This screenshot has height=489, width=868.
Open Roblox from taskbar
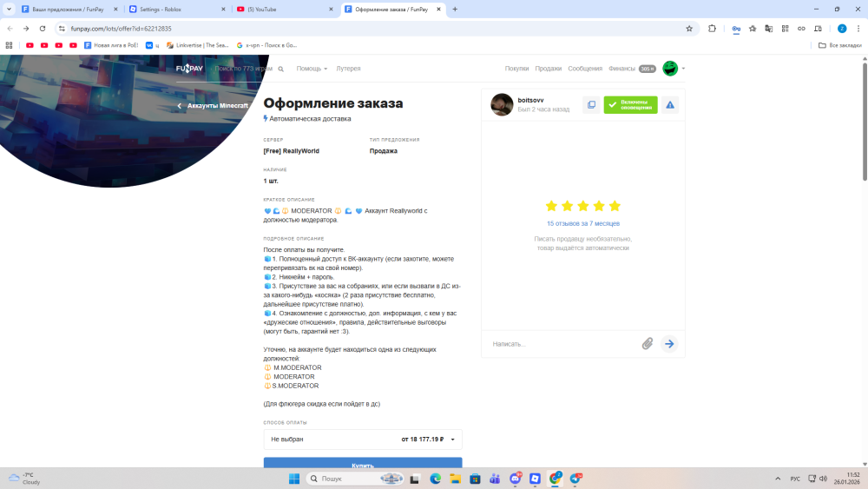click(x=535, y=479)
